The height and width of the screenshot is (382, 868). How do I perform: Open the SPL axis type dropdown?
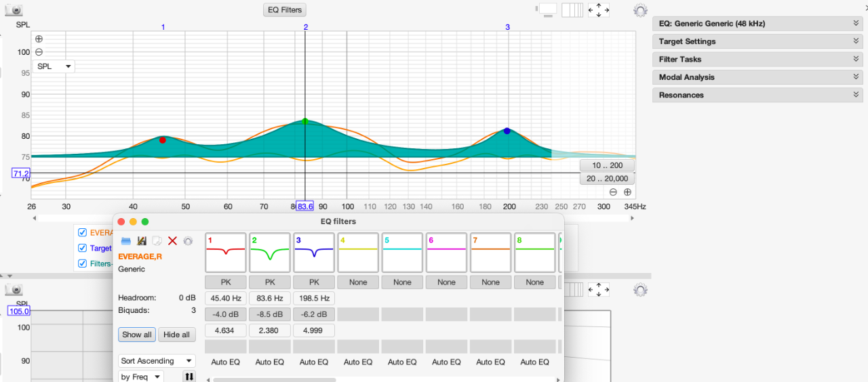pyautogui.click(x=54, y=66)
